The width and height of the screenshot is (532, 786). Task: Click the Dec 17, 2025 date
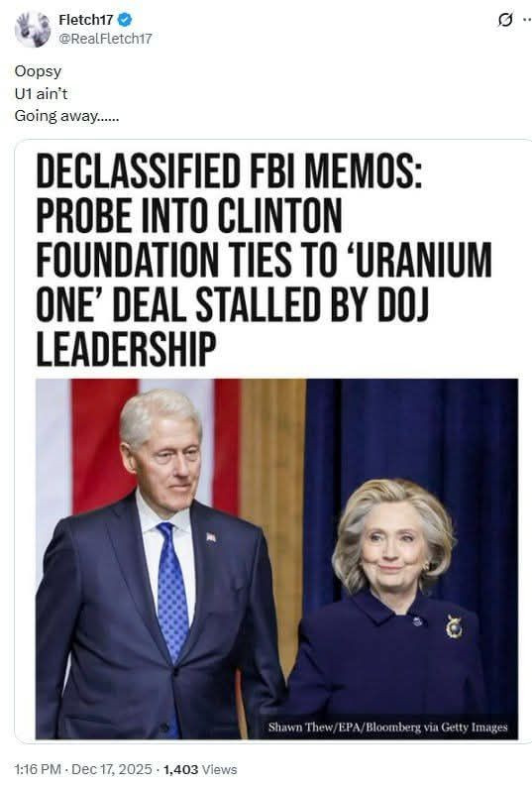pyautogui.click(x=112, y=769)
